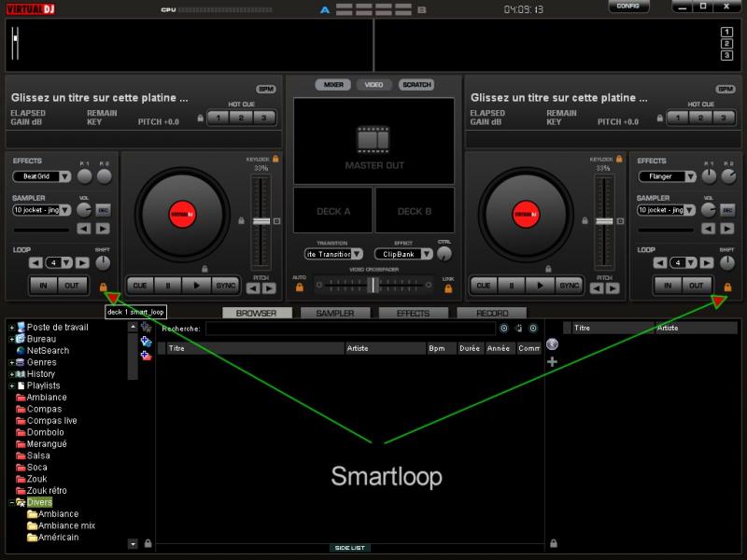Toggle left deck keylock padlock
This screenshot has width=747, height=560.
(x=275, y=159)
